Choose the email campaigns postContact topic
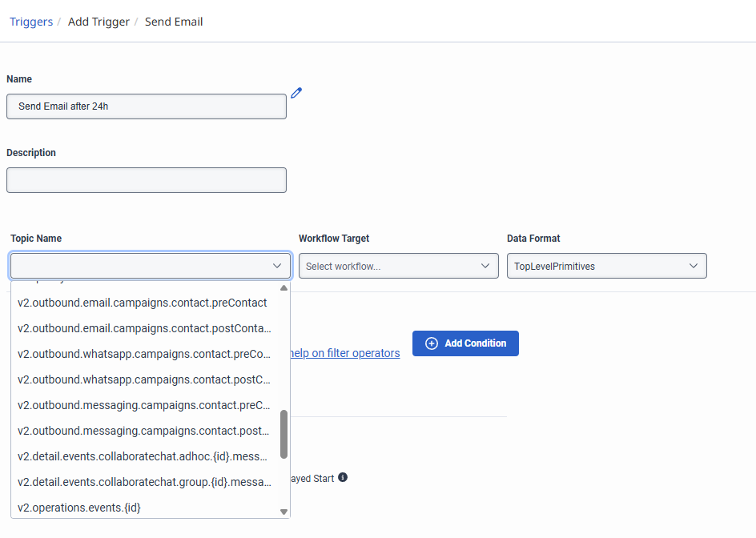 click(x=144, y=328)
